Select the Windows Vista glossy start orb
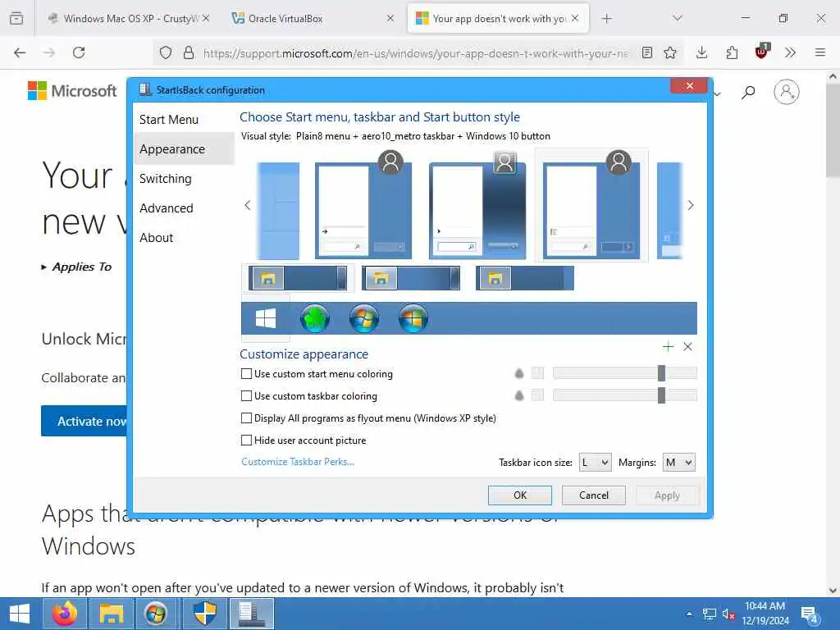Viewport: 840px width, 630px height. point(413,319)
